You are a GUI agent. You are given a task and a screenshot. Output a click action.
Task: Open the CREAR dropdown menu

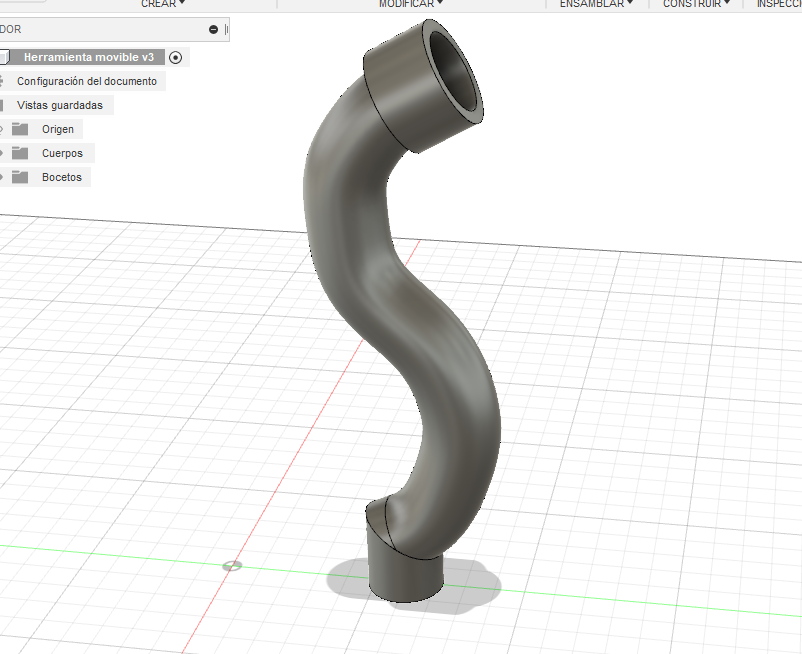click(x=163, y=4)
